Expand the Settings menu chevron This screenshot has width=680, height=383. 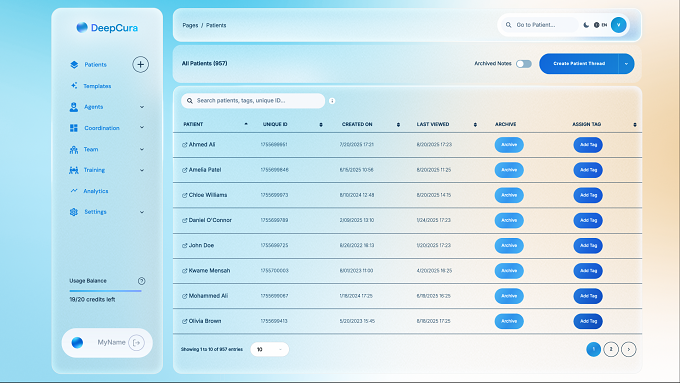tap(142, 212)
